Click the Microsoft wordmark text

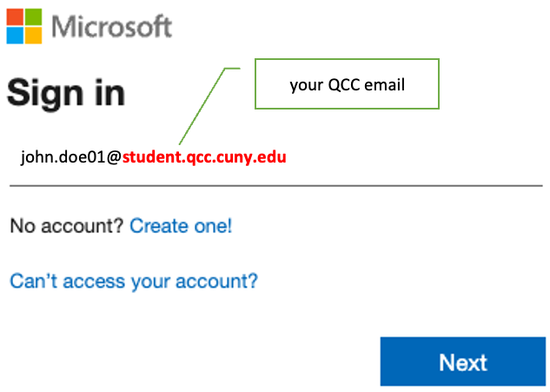click(x=112, y=26)
